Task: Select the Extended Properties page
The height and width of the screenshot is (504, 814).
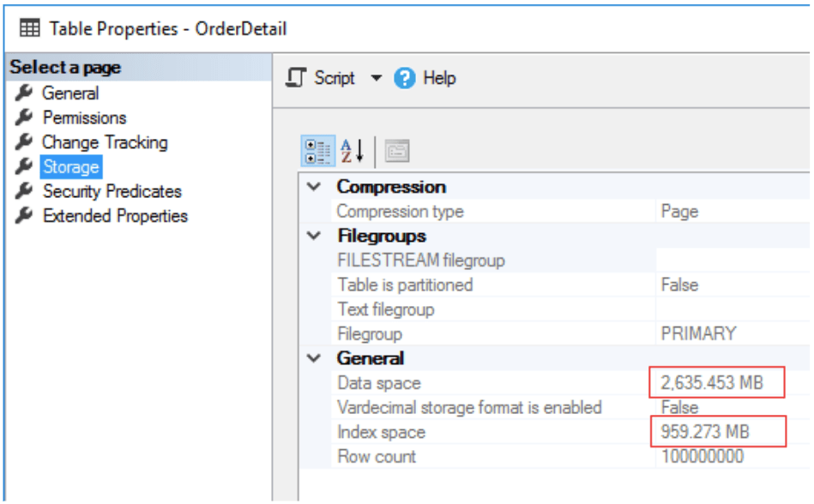Action: tap(115, 216)
